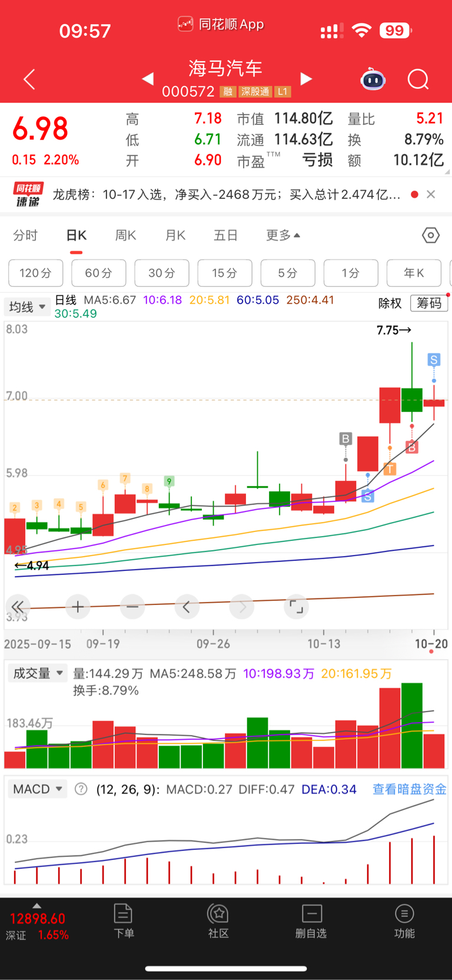Open the search magnifier icon
The image size is (452, 980).
point(418,79)
